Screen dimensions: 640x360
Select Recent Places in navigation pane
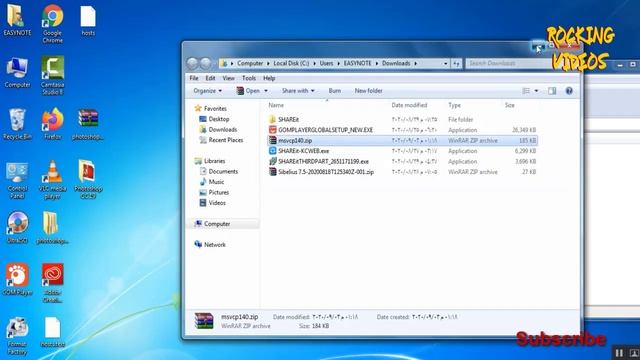pos(221,140)
